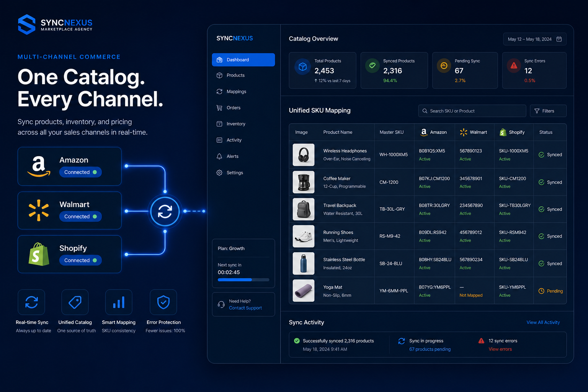Click the Walmart ID 234567890
Image resolution: width=588 pixels, height=392 pixels.
point(471,206)
